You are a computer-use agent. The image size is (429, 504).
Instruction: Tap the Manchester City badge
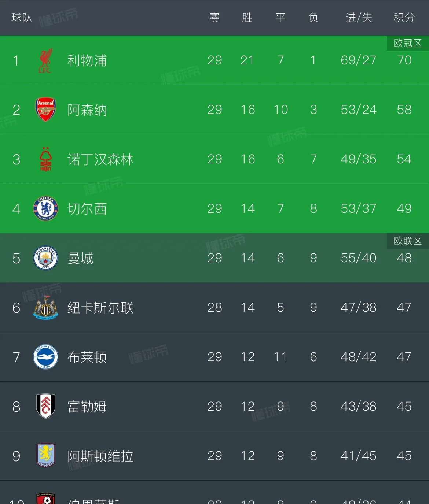[x=45, y=258]
